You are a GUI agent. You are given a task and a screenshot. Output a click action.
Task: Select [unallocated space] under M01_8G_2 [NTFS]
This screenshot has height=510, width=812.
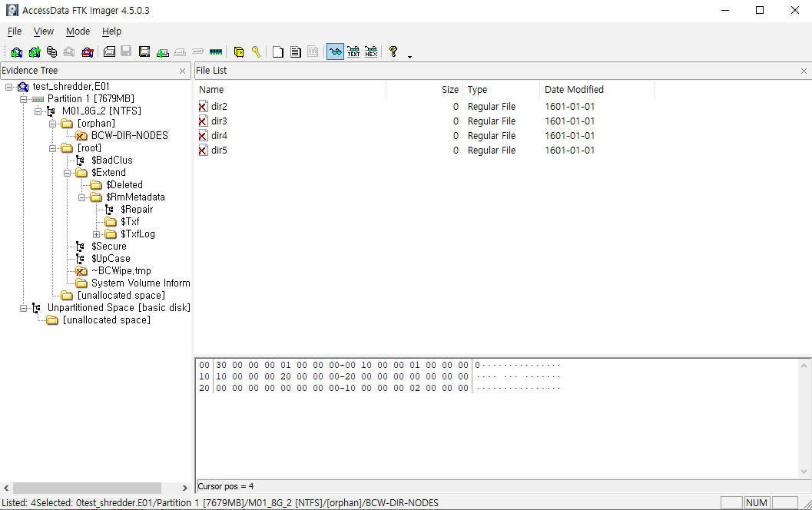pyautogui.click(x=121, y=296)
